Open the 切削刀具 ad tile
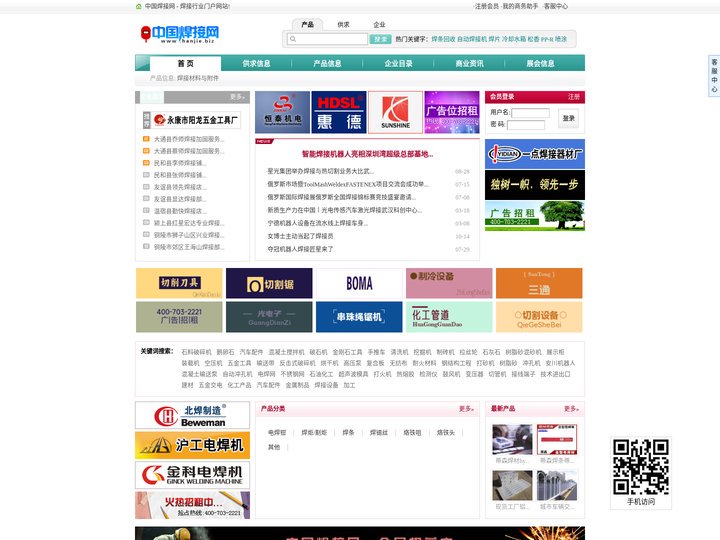The height and width of the screenshot is (540, 720). [x=179, y=283]
